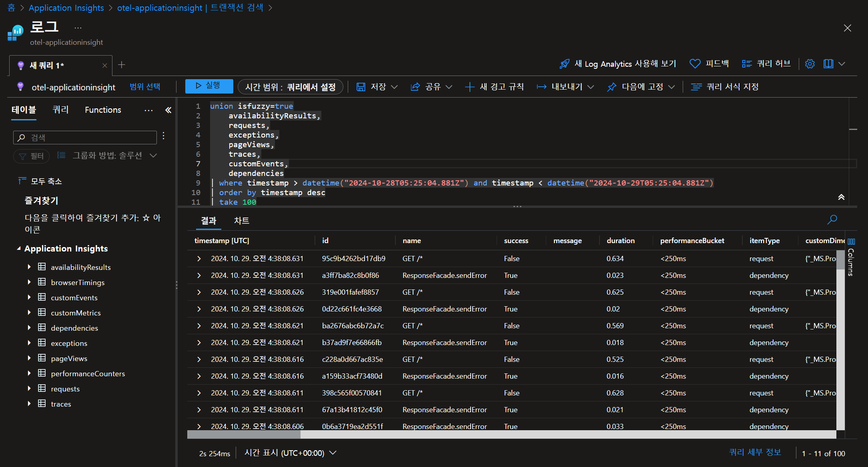Switch to the Functions tab
The width and height of the screenshot is (868, 467).
(103, 110)
